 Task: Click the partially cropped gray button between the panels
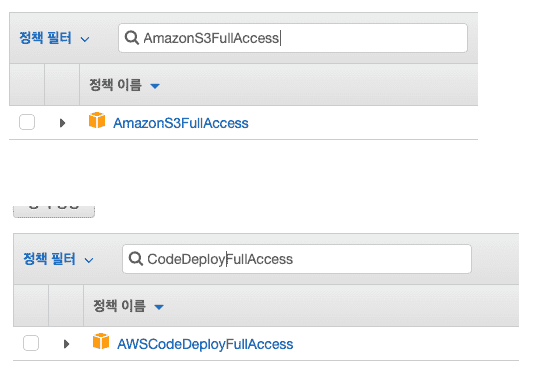tap(54, 211)
